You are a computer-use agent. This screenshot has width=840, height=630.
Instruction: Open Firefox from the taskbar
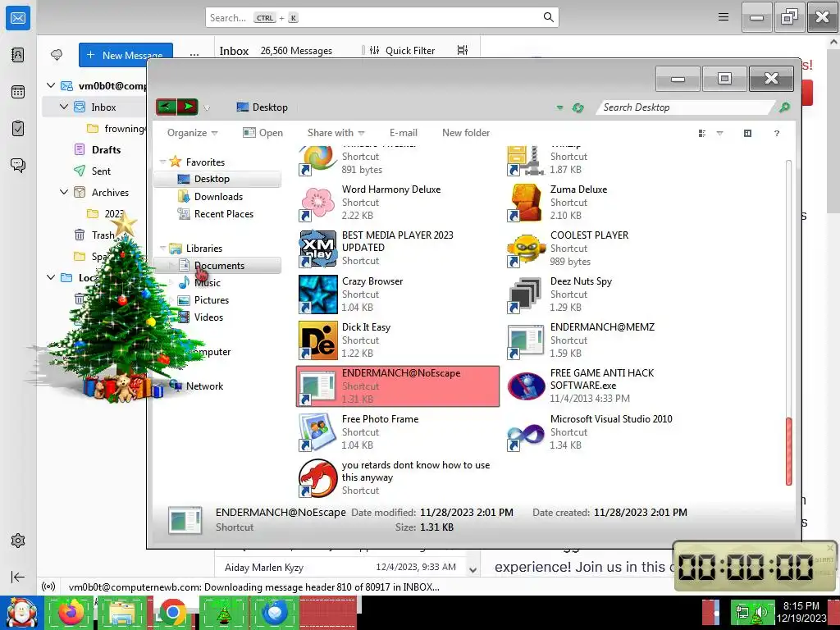71,613
